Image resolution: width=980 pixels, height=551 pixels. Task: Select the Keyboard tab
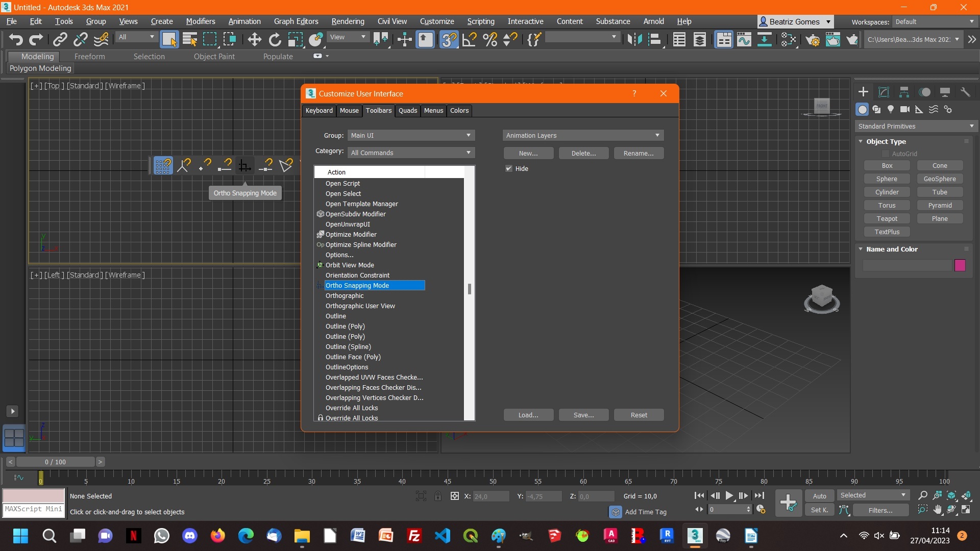[319, 110]
